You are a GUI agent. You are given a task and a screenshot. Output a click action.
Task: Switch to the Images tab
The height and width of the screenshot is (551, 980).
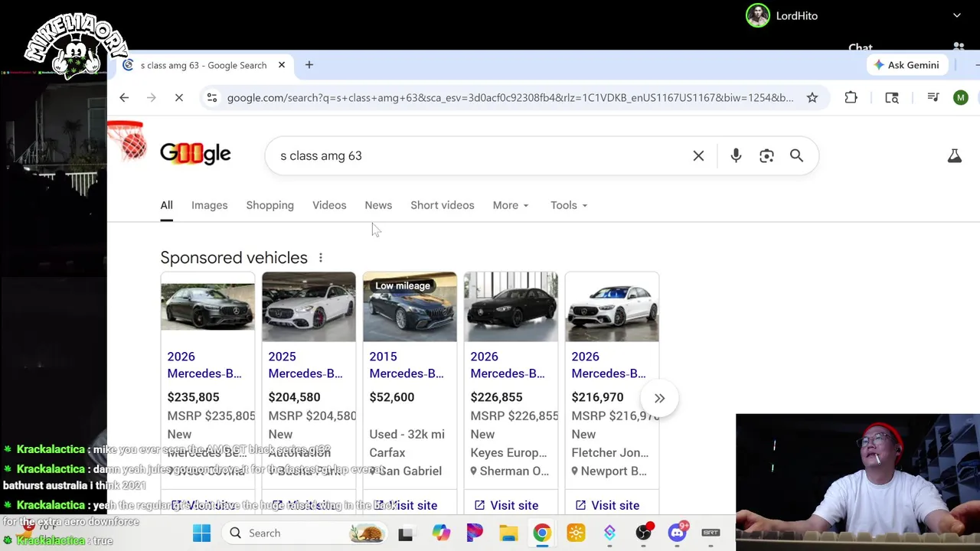[210, 205]
